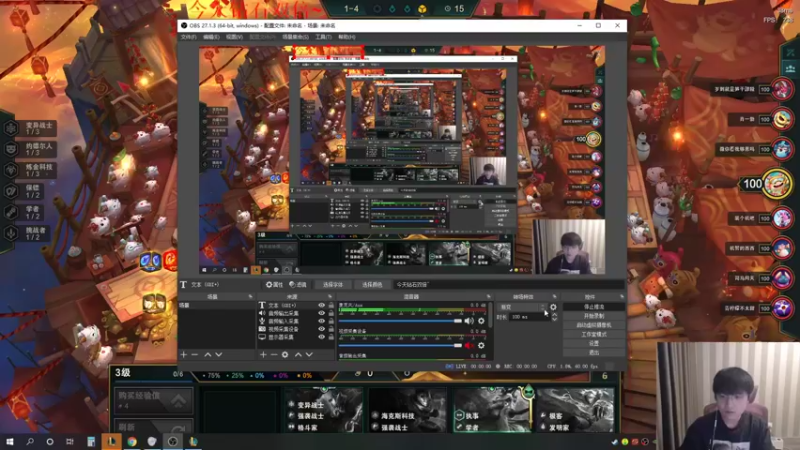
Task: Click 选择字体 in the source toolbar
Action: [x=333, y=285]
